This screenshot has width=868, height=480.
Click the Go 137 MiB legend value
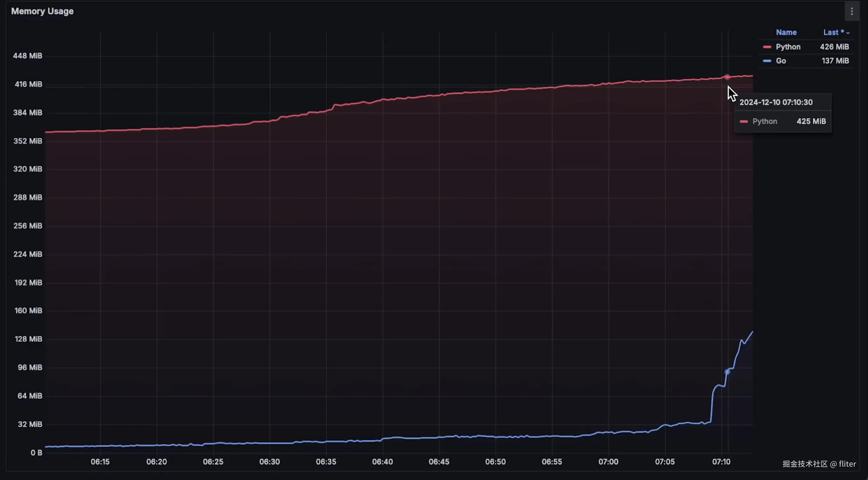click(x=835, y=61)
